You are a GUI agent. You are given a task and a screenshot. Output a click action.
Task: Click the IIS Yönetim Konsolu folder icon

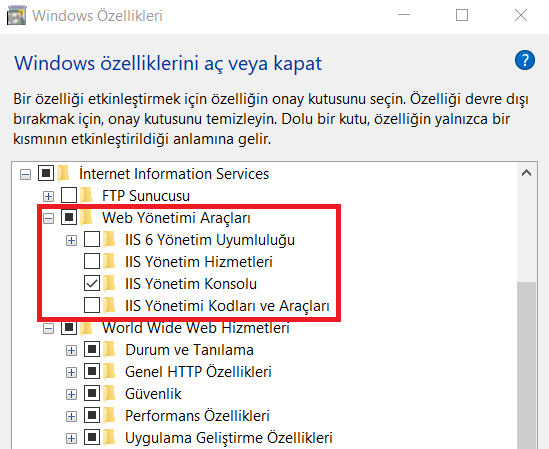coord(110,283)
